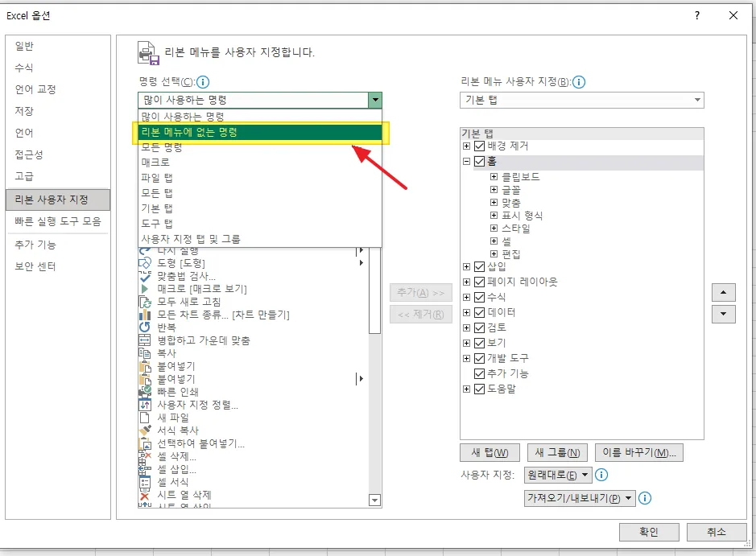Click the 모든 차트 종류 chart icon
Viewport: 756px width, 556px height.
click(144, 315)
